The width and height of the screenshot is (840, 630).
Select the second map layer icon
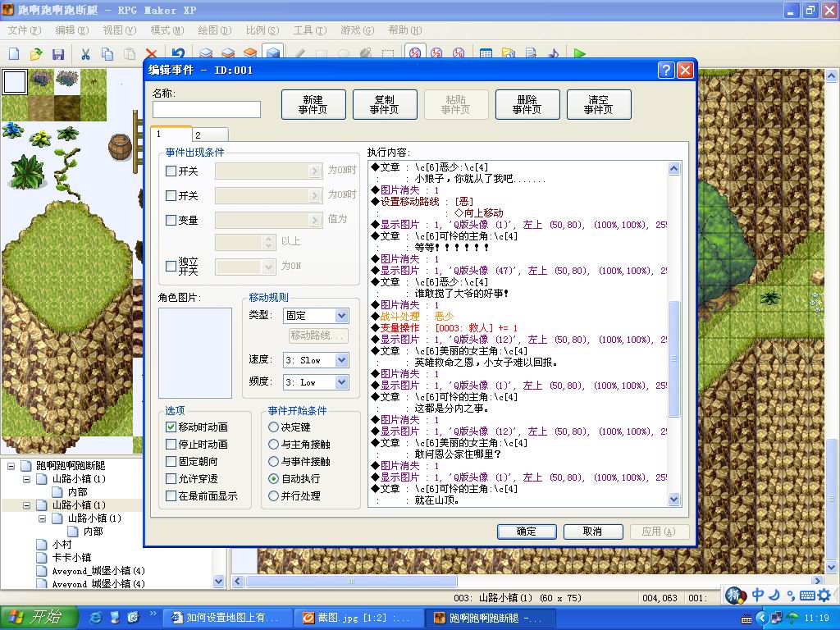pyautogui.click(x=228, y=53)
